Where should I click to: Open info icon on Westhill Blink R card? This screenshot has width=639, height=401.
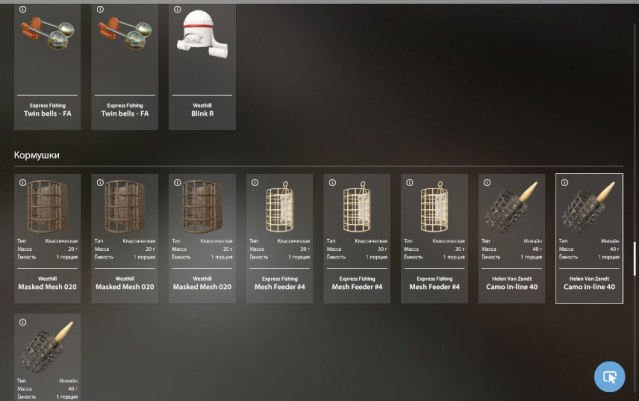click(x=178, y=9)
